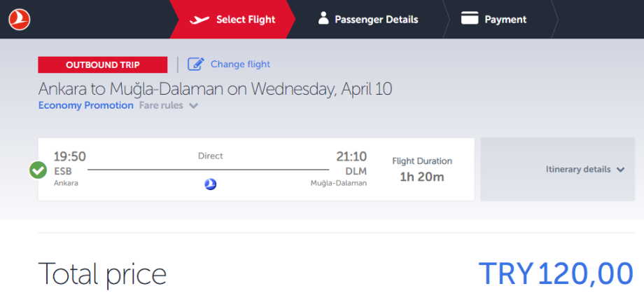The image size is (644, 298).
Task: Click the TRY 120,00 total price amount
Action: tap(556, 274)
